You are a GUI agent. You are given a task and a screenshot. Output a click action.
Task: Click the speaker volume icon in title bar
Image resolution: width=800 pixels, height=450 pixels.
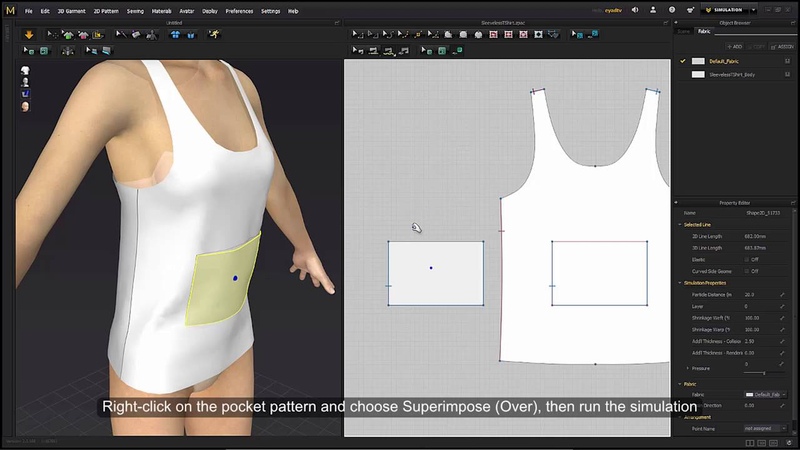635,10
